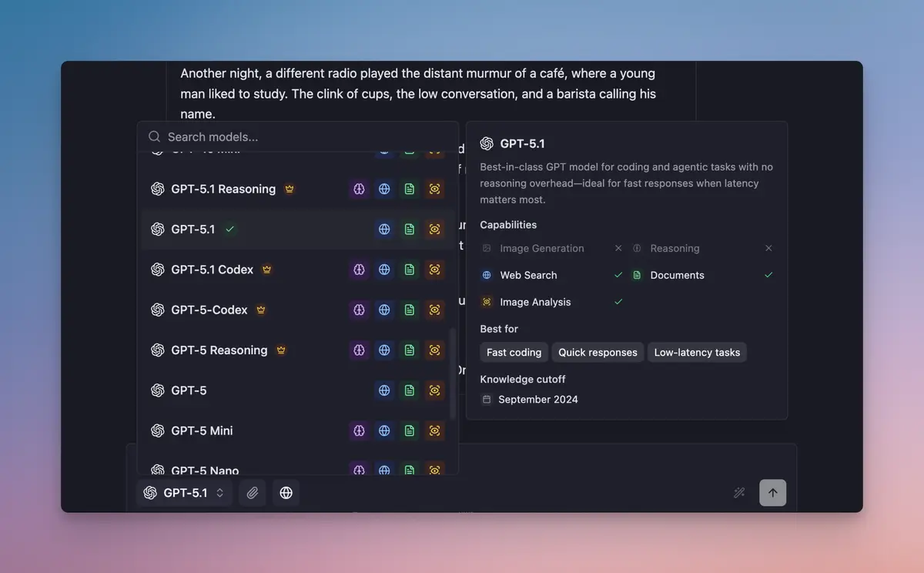Viewport: 924px width, 573px height.
Task: Click the chevron arrows beside GPT-5.1 in composer
Action: click(x=218, y=492)
